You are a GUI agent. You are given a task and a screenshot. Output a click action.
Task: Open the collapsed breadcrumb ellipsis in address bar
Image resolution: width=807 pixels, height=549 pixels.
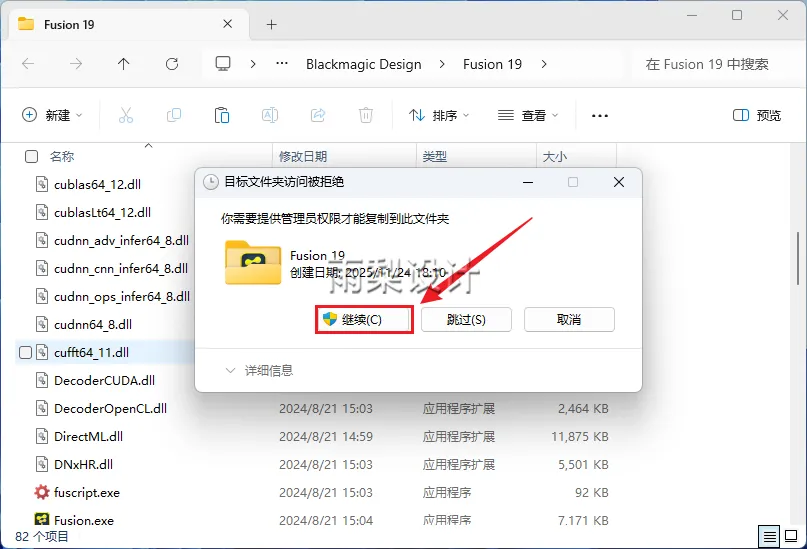[x=282, y=64]
